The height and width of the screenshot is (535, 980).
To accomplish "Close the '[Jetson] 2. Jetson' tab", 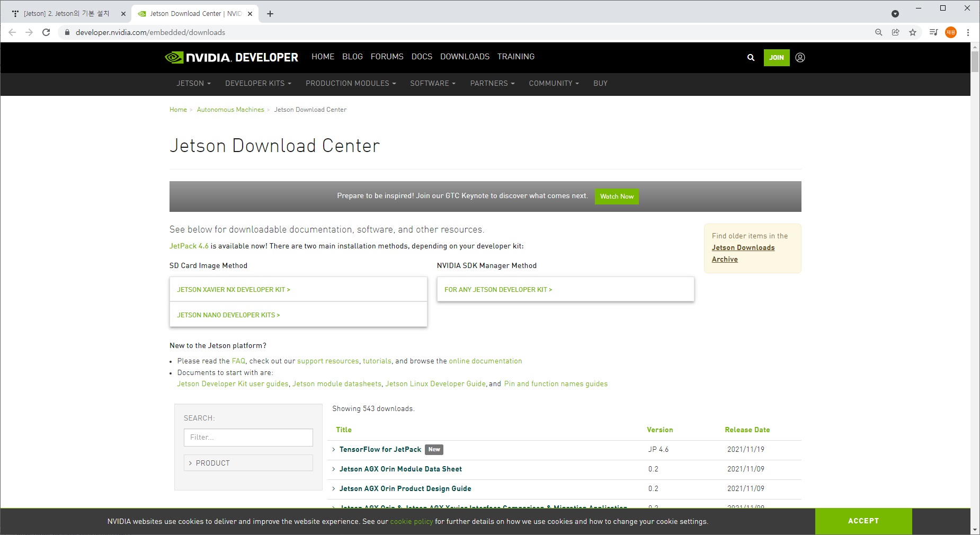I will [x=123, y=14].
